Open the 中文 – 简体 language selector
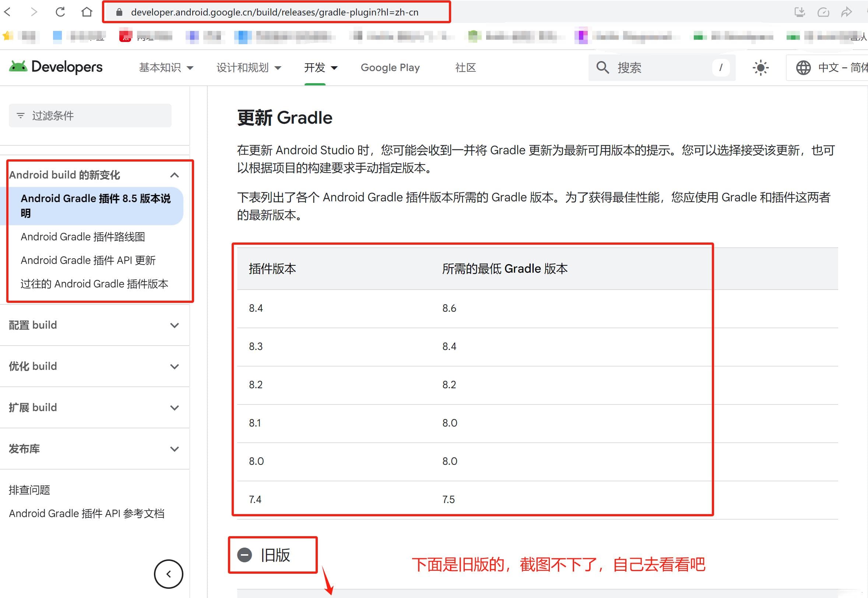This screenshot has width=868, height=598. pyautogui.click(x=827, y=67)
